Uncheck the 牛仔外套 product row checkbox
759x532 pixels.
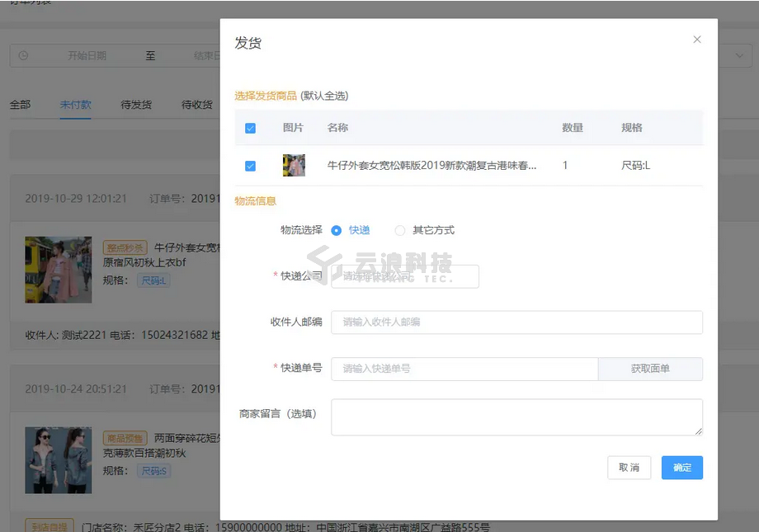tap(251, 166)
